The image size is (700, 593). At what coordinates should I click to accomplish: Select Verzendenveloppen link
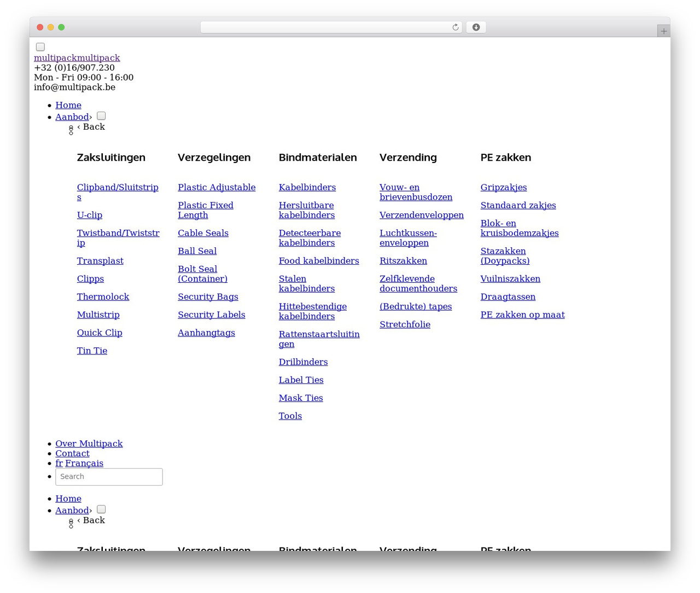[x=422, y=215]
